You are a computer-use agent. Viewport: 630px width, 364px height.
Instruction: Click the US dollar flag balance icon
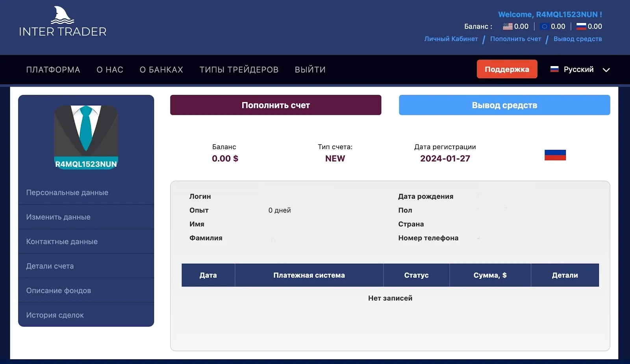click(x=508, y=26)
